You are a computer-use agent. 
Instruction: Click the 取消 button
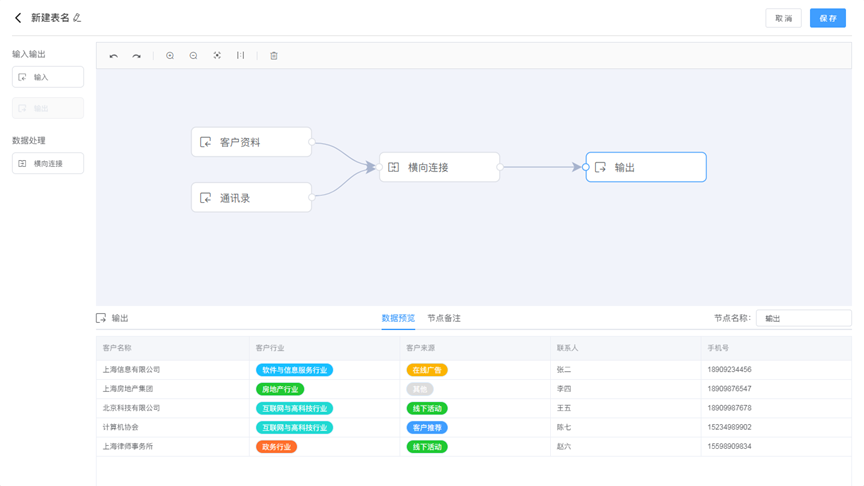click(x=783, y=18)
